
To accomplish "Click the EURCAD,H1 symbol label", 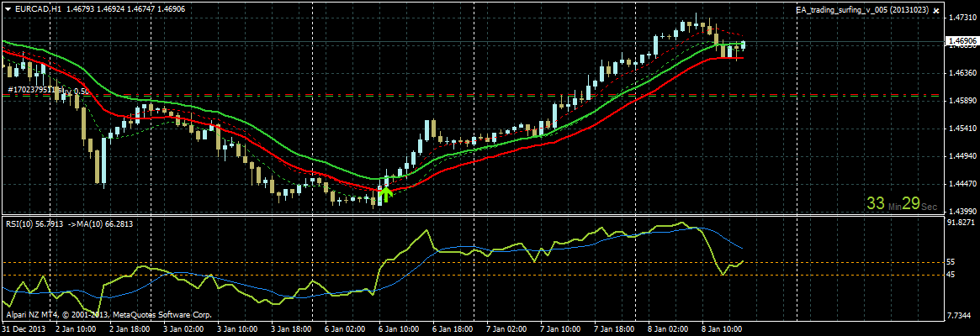I will pyautogui.click(x=38, y=9).
